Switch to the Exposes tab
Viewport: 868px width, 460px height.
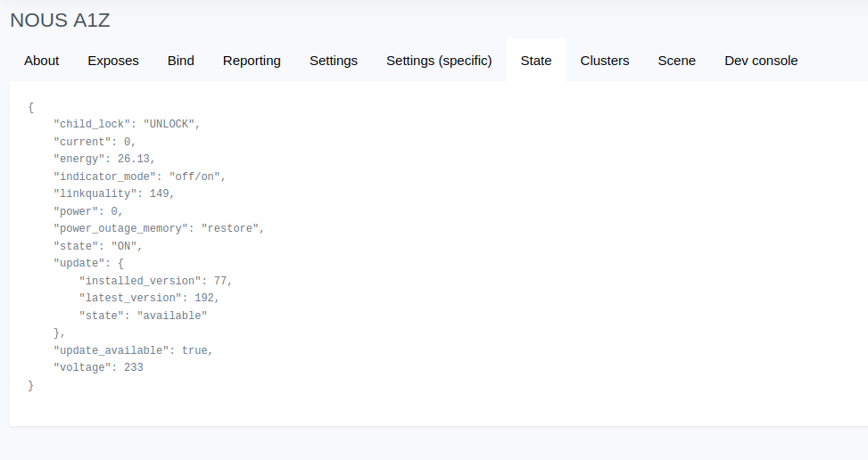click(113, 61)
